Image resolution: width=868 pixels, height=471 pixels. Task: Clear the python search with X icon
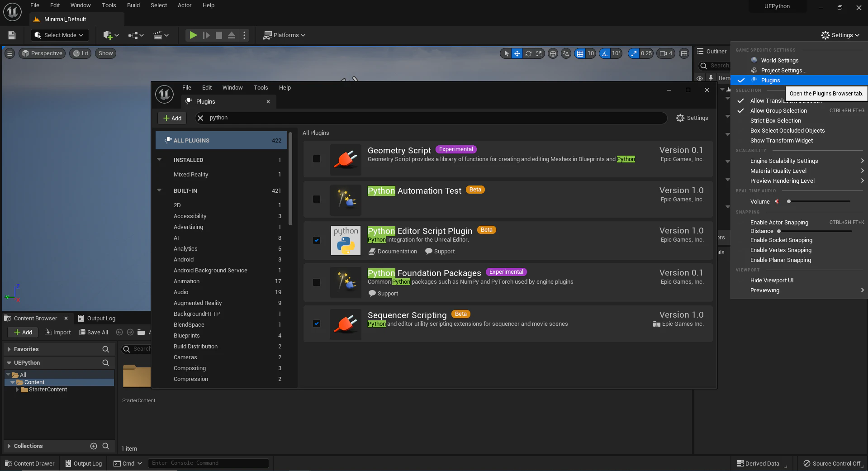pos(200,118)
